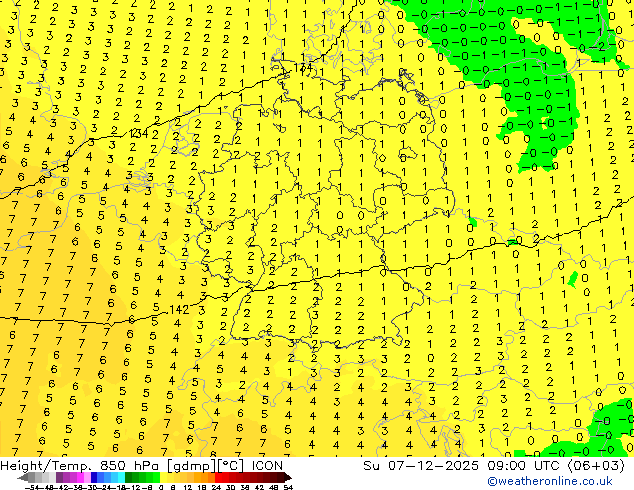
Task: Click the legend's right dark-brown arrow end
Action: [x=287, y=478]
